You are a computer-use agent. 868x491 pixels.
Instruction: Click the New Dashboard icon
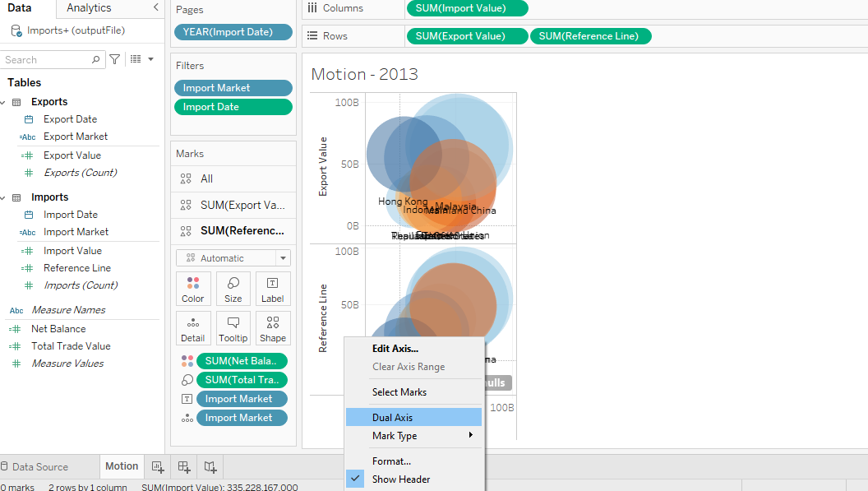(184, 467)
